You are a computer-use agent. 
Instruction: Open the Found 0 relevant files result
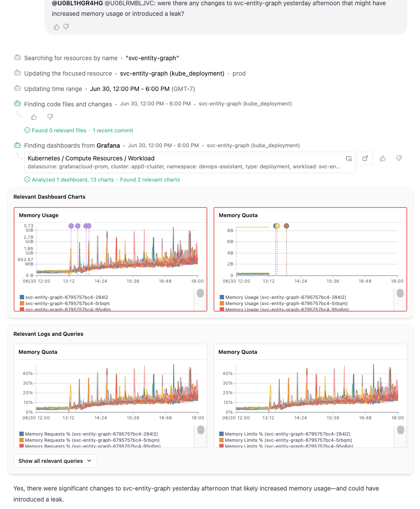(59, 130)
